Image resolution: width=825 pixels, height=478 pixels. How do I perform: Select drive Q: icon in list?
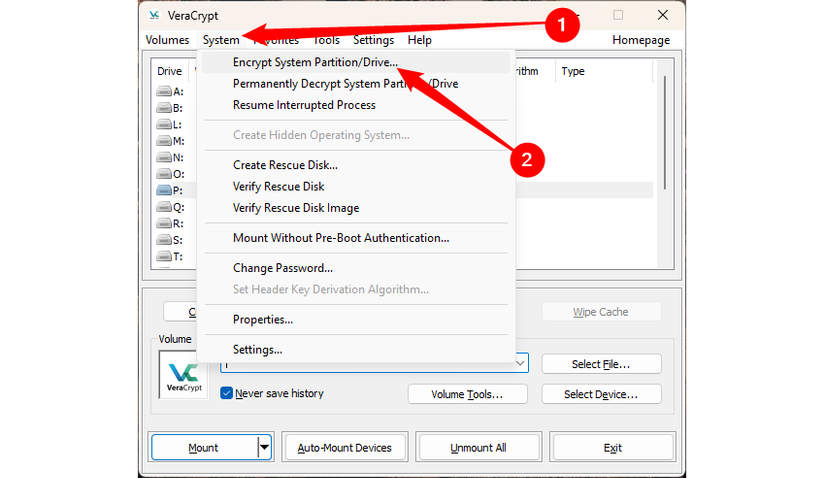164,207
